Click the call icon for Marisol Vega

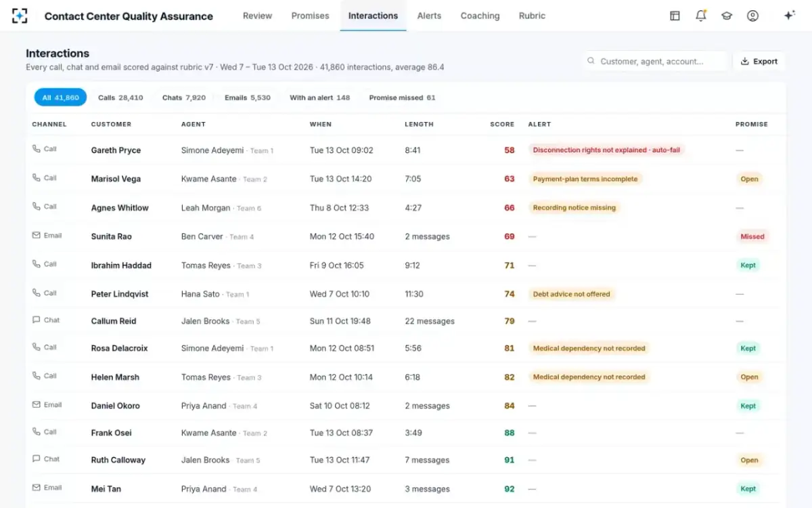click(37, 177)
